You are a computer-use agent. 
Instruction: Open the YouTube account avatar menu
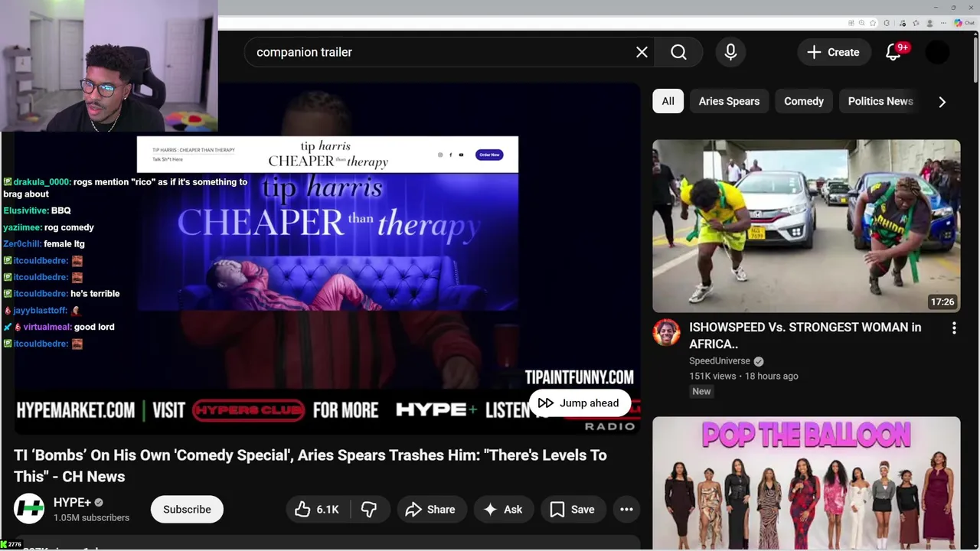pyautogui.click(x=937, y=52)
